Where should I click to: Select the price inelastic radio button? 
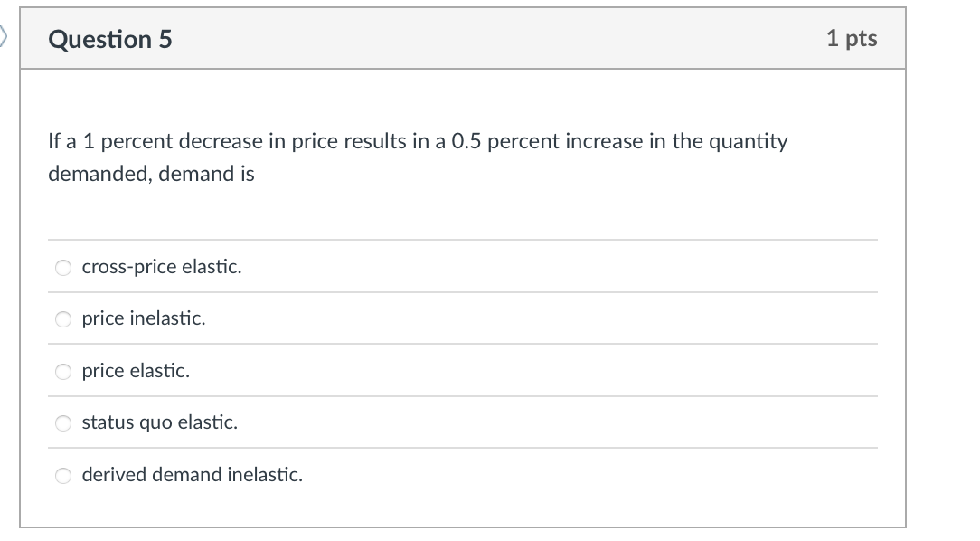click(x=62, y=318)
